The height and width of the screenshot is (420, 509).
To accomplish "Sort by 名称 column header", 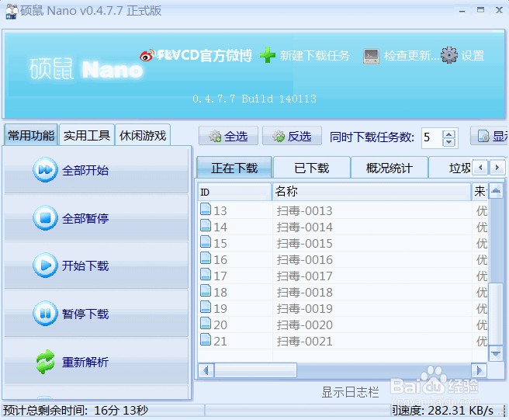I will [x=372, y=192].
